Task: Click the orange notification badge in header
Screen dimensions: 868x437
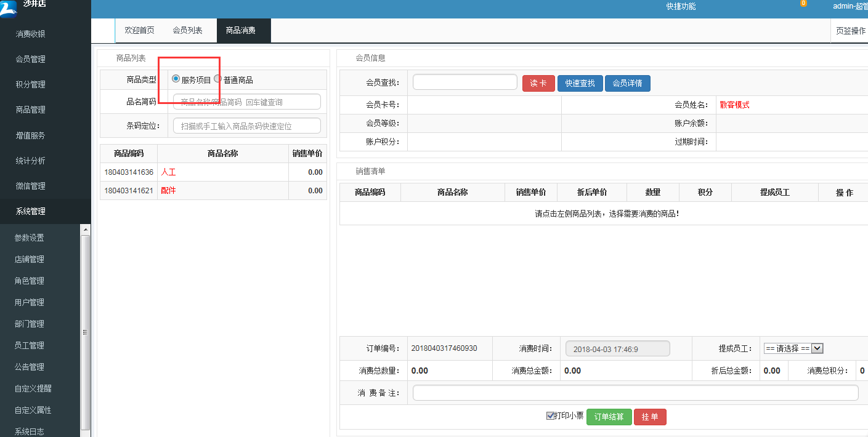Action: point(803,3)
